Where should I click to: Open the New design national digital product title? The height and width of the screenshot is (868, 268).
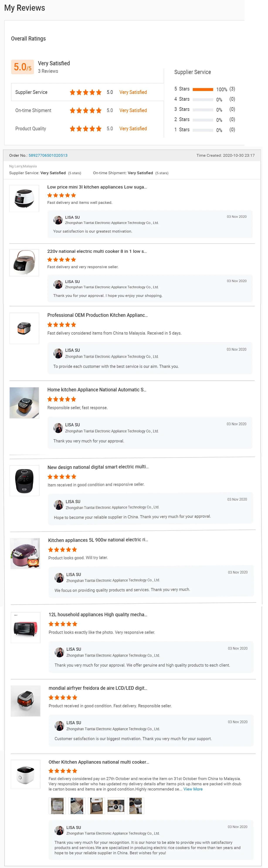pos(98,467)
